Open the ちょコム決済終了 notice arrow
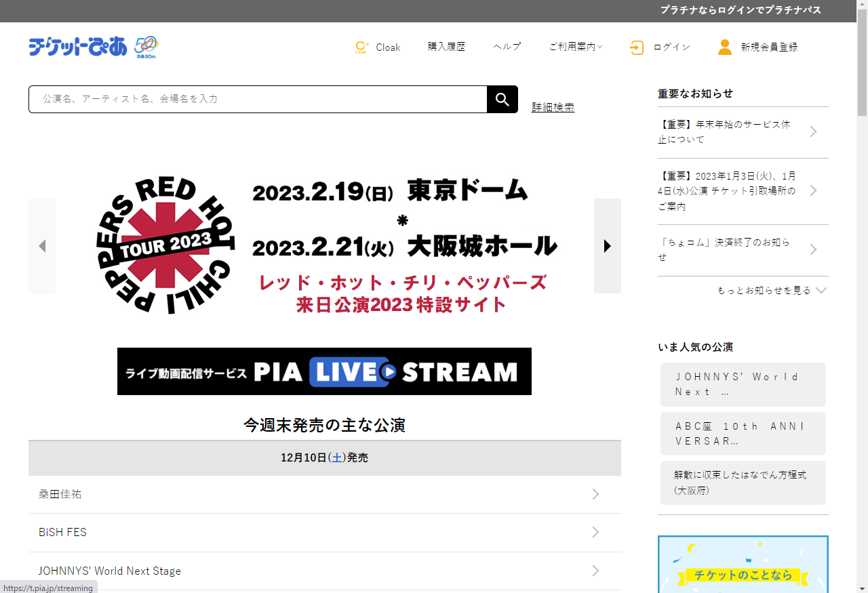This screenshot has width=868, height=593. coord(814,249)
